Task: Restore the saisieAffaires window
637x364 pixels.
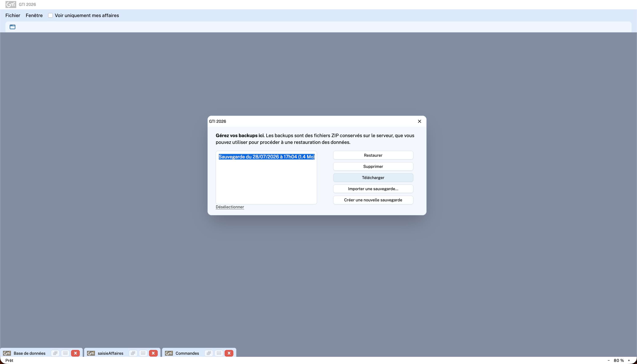Action: tap(133, 353)
